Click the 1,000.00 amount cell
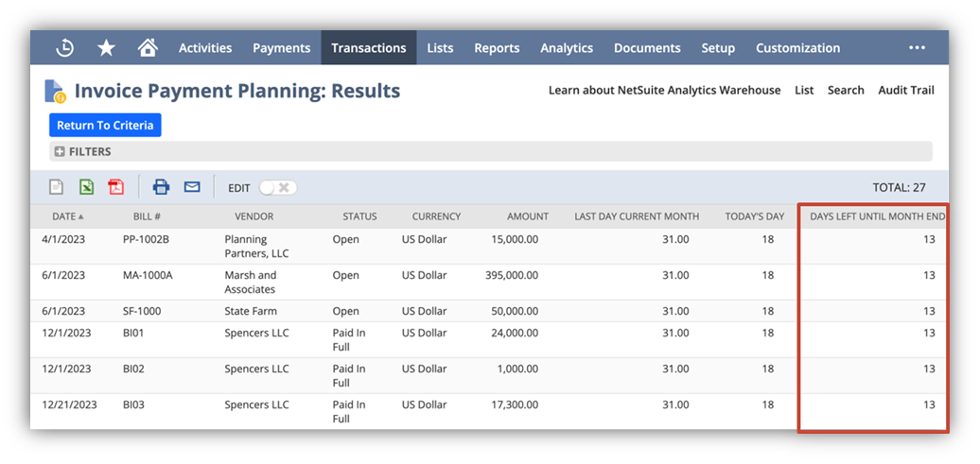This screenshot has width=980, height=464. (x=517, y=369)
